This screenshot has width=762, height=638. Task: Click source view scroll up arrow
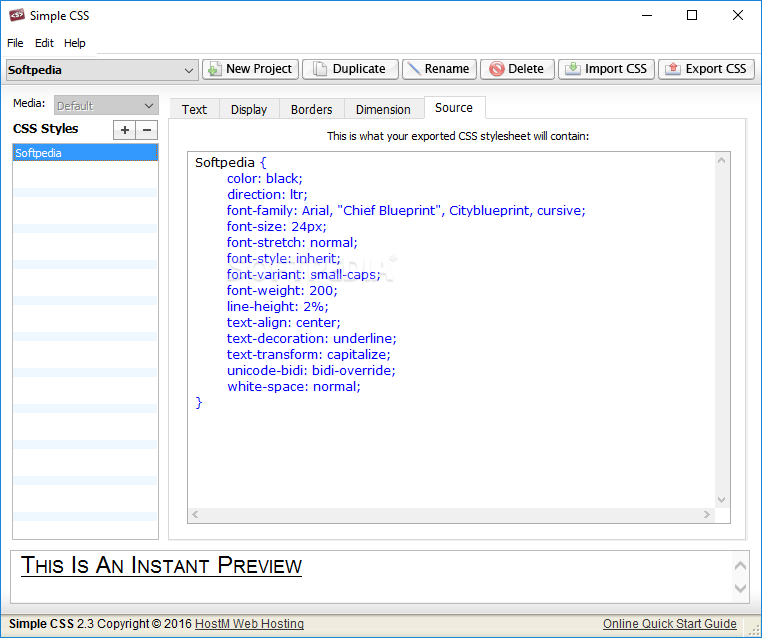722,160
